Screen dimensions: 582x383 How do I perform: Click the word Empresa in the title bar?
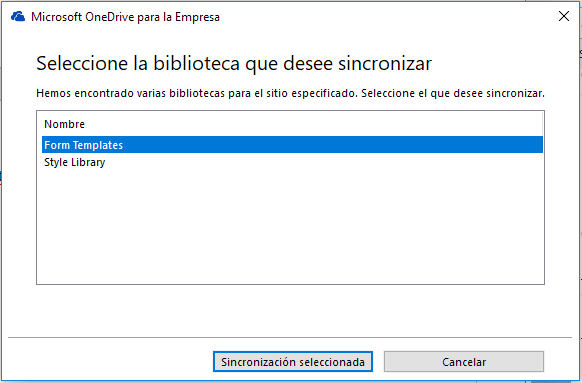point(197,17)
